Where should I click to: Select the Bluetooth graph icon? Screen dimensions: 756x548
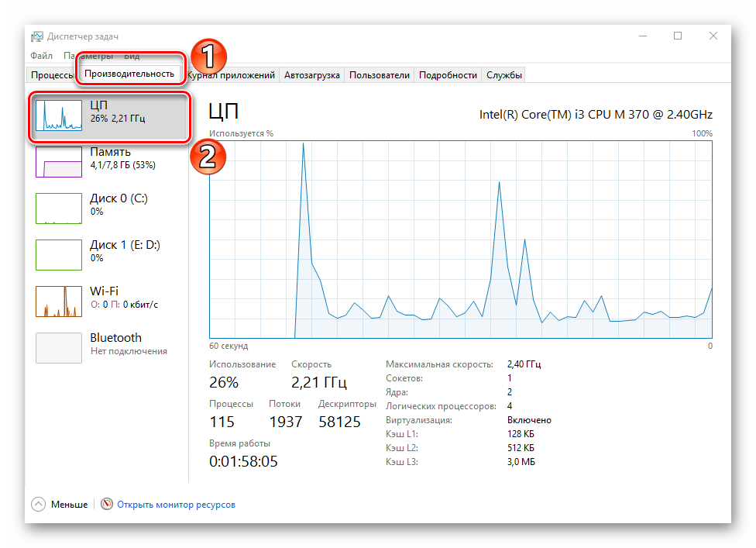59,348
